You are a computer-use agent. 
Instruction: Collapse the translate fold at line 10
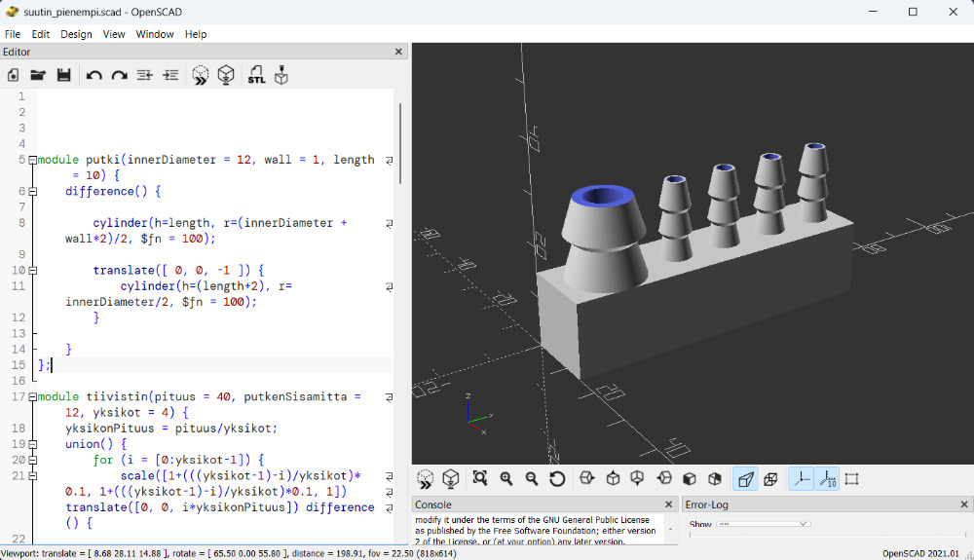click(x=32, y=271)
